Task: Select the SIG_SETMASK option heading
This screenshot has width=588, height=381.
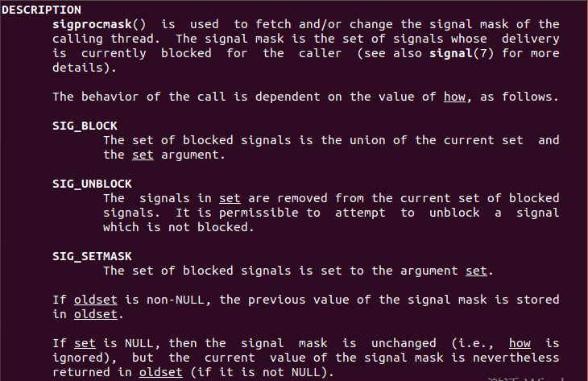Action: point(92,256)
